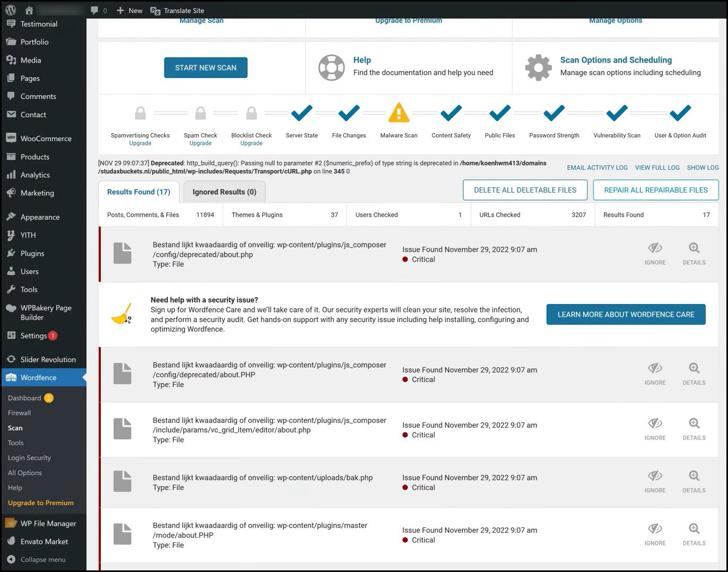Switch to the Ignored Results (0) tab
This screenshot has height=572, width=728.
pyautogui.click(x=224, y=192)
